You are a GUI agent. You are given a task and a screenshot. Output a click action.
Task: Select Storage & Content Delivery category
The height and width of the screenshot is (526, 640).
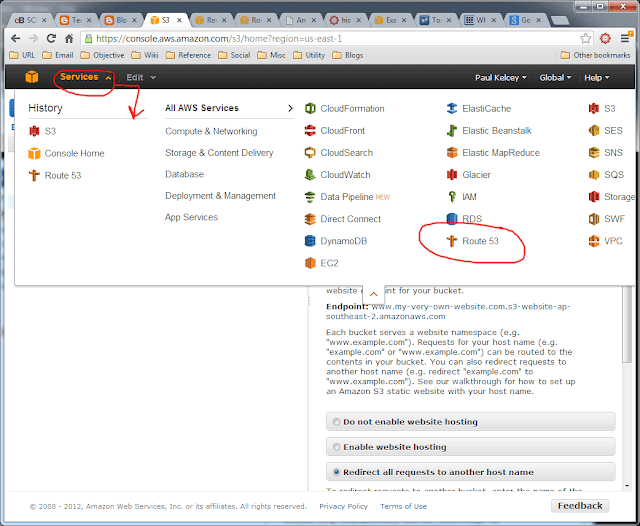click(x=219, y=153)
